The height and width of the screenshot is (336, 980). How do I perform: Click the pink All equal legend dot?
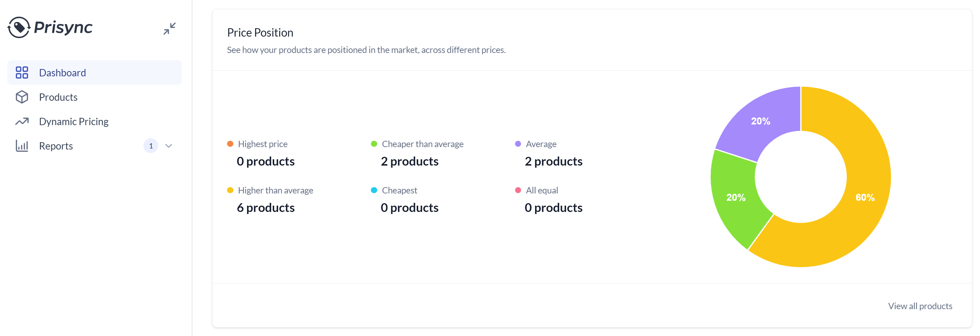click(518, 190)
